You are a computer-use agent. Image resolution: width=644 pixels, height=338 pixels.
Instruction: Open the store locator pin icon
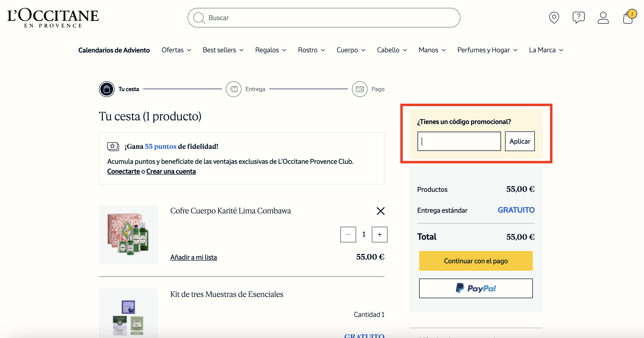point(554,17)
